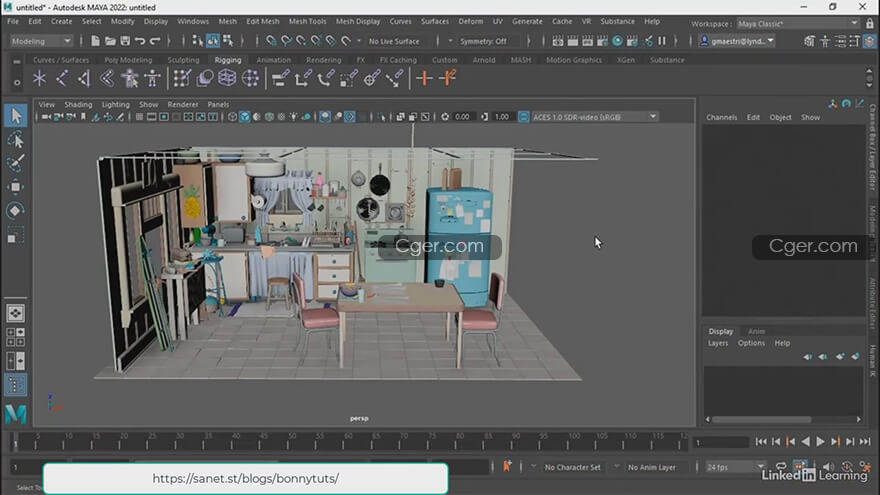Pick the Rotate tool in toolbox
The width and height of the screenshot is (880, 495).
pos(16,210)
